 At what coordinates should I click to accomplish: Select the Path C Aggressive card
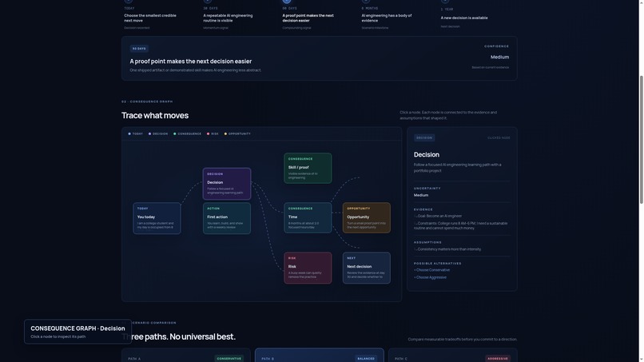pos(452,355)
